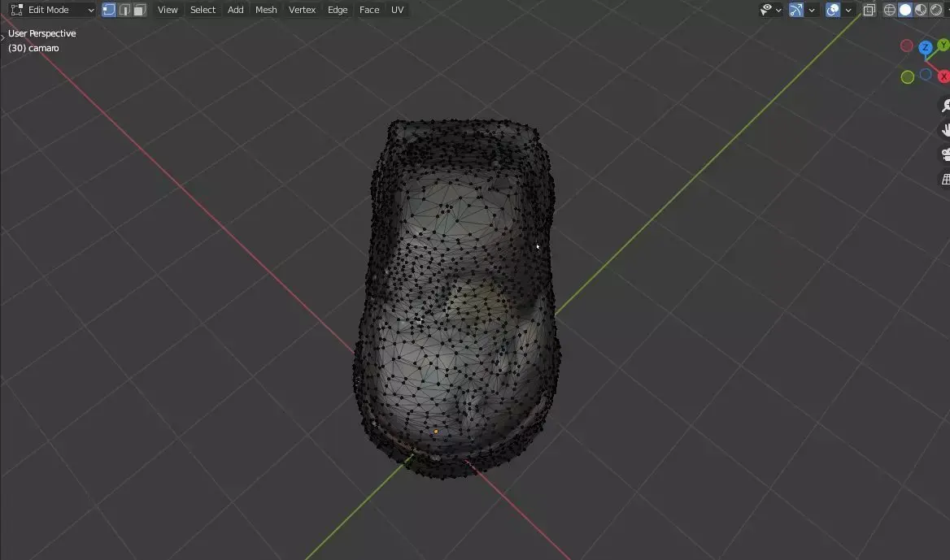The height and width of the screenshot is (560, 950).
Task: Click the zoom view magnifier icon
Action: click(x=944, y=106)
